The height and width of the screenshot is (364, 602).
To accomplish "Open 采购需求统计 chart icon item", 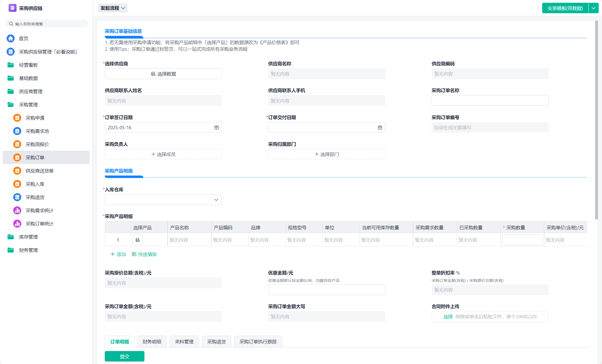I will [17, 211].
